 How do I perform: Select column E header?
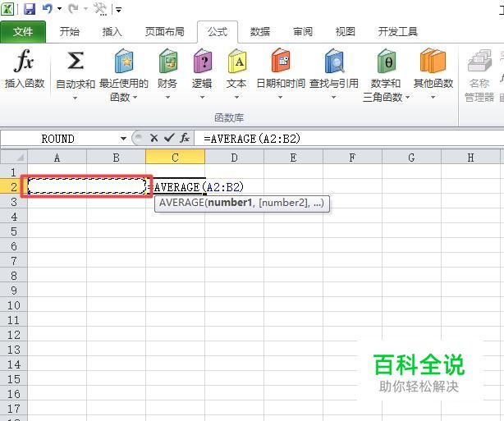click(x=293, y=157)
